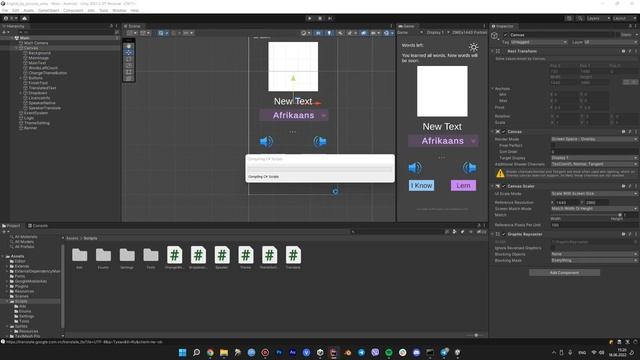The height and width of the screenshot is (360, 640).
Task: Toggle 2D mode in Scene toolbar
Action: [318, 33]
